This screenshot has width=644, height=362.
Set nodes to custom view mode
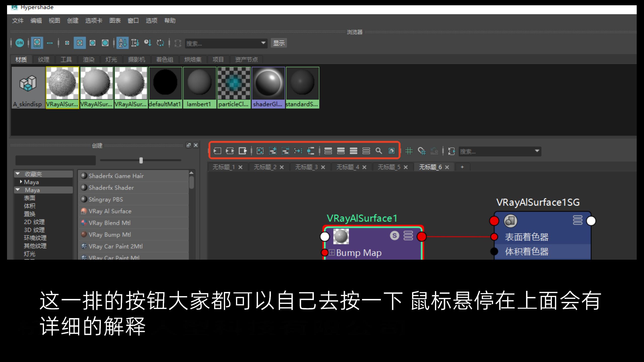click(366, 151)
